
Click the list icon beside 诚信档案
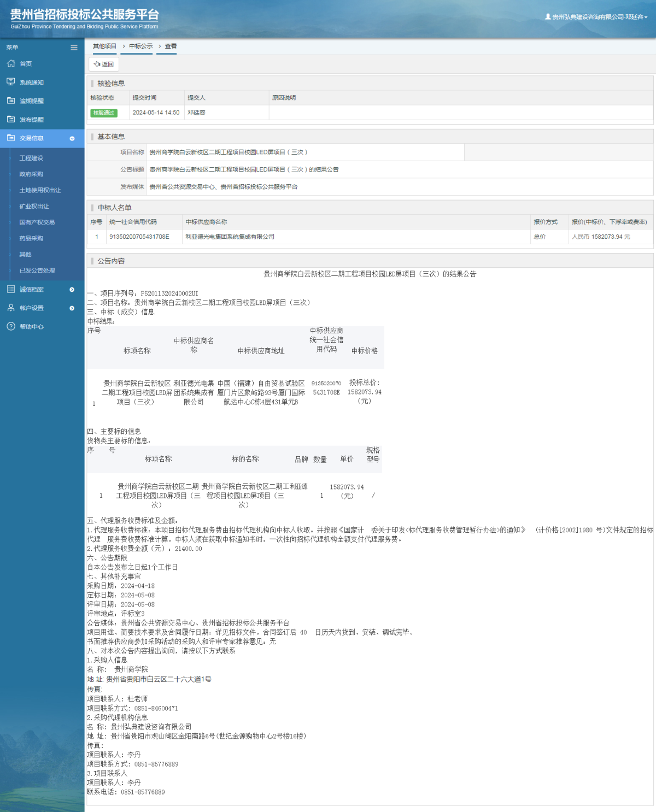coord(11,289)
